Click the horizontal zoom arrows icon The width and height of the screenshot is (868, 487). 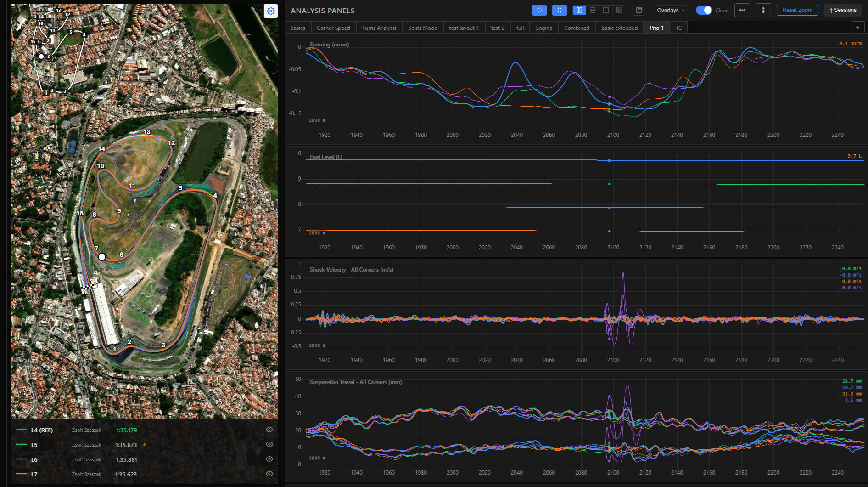tap(742, 10)
